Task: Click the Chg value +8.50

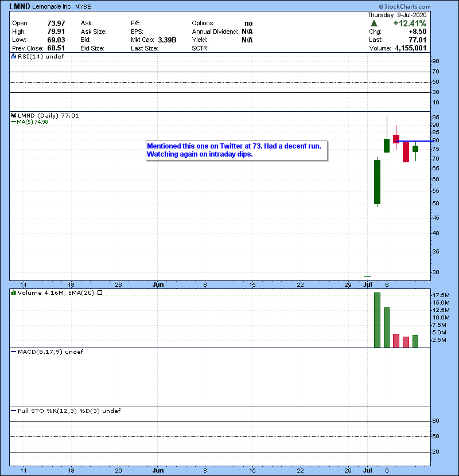Action: point(417,32)
